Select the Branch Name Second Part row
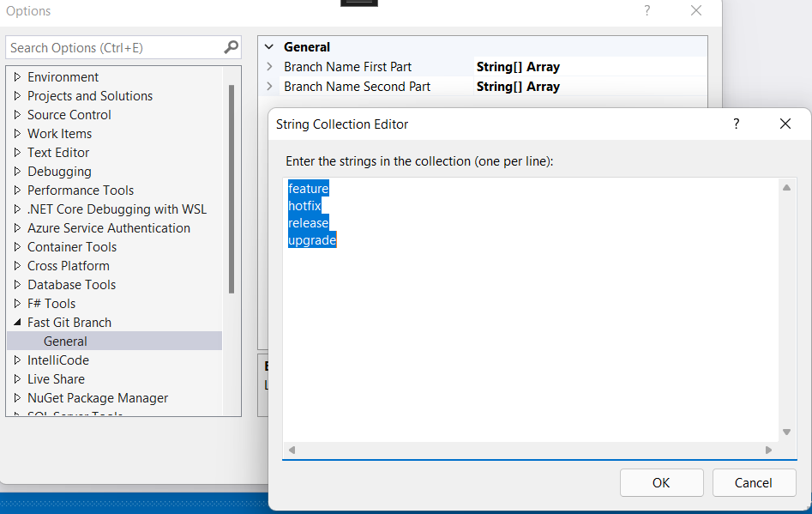This screenshot has height=514, width=812. coord(357,87)
